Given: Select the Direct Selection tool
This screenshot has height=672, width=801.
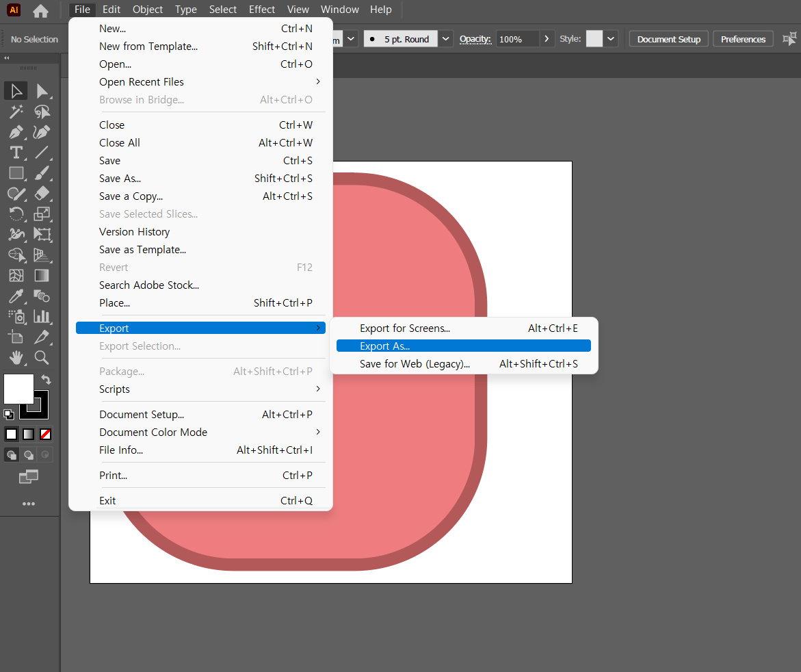Looking at the screenshot, I should point(42,91).
